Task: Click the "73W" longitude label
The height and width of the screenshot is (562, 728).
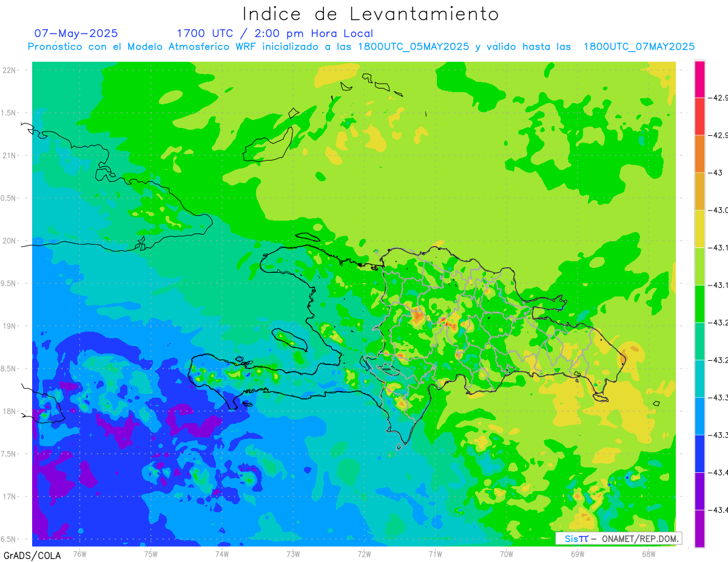Action: click(x=293, y=554)
